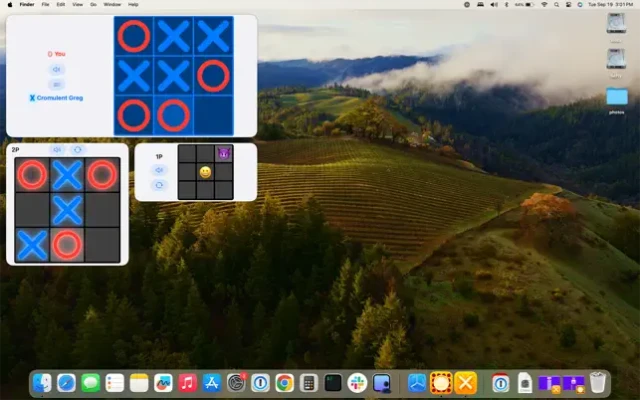Click the smiley face center cell
This screenshot has height=400, width=640.
(x=205, y=172)
